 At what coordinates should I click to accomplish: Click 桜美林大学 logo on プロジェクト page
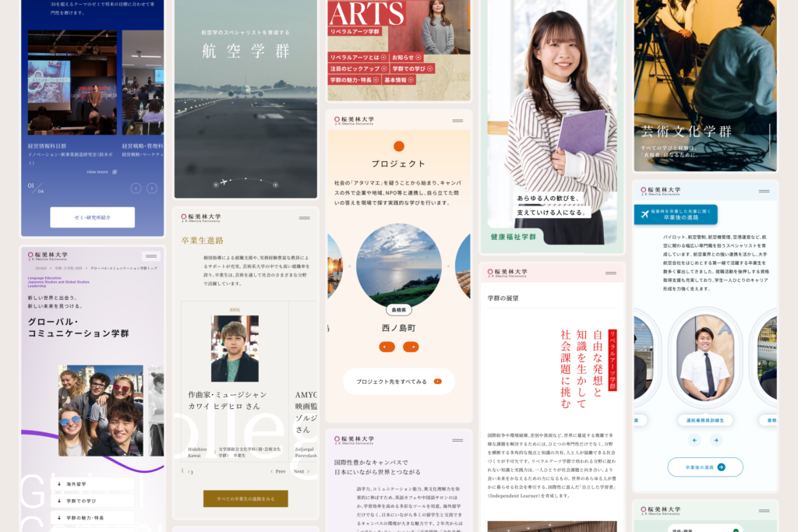[354, 120]
